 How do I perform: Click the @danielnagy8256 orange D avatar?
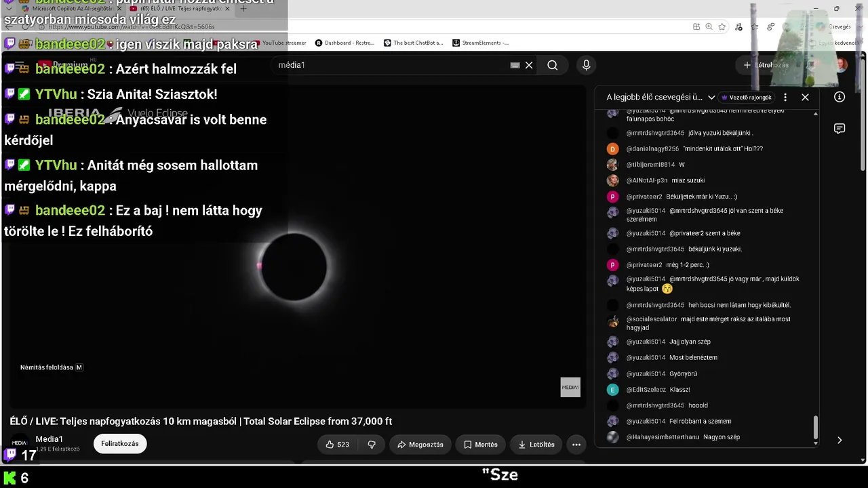[x=612, y=149]
